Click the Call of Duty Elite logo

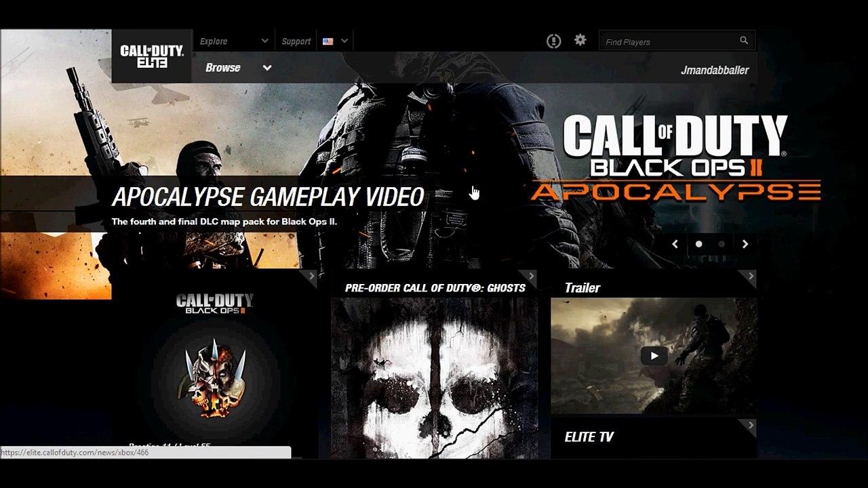click(x=152, y=56)
